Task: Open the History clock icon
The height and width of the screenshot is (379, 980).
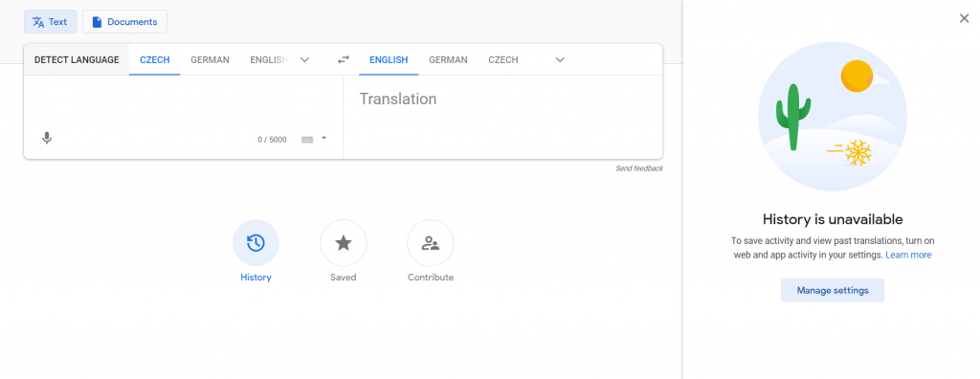Action: click(256, 243)
